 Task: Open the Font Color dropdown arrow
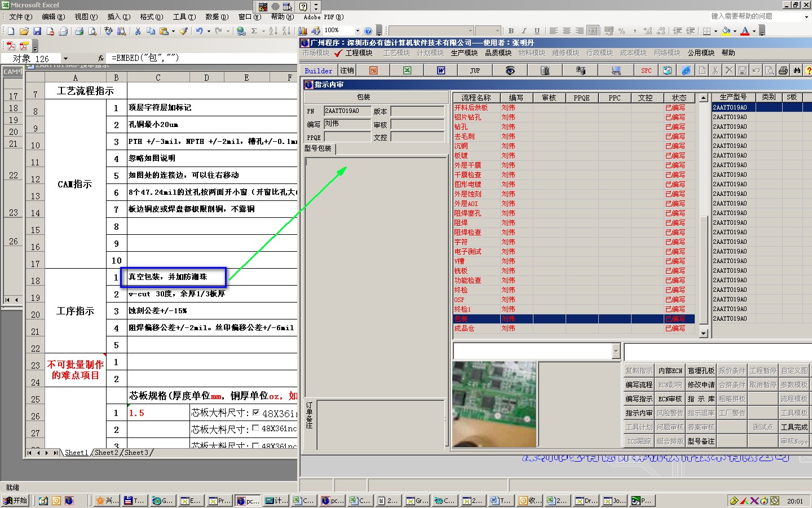pyautogui.click(x=754, y=31)
